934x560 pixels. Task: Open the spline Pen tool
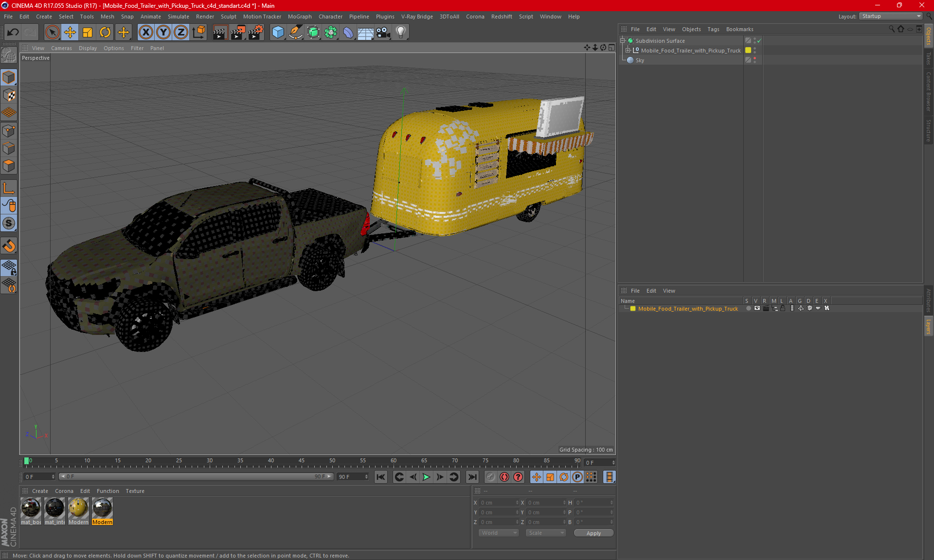(x=295, y=33)
